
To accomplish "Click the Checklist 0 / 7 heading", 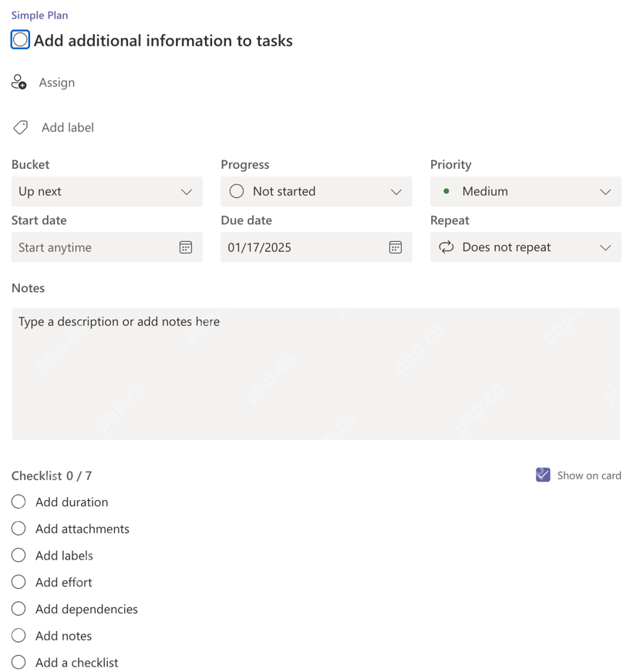I will click(52, 475).
